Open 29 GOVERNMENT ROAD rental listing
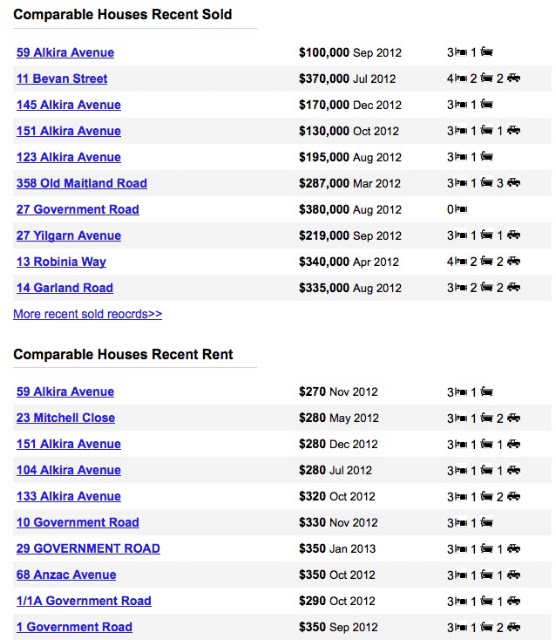 tap(88, 548)
